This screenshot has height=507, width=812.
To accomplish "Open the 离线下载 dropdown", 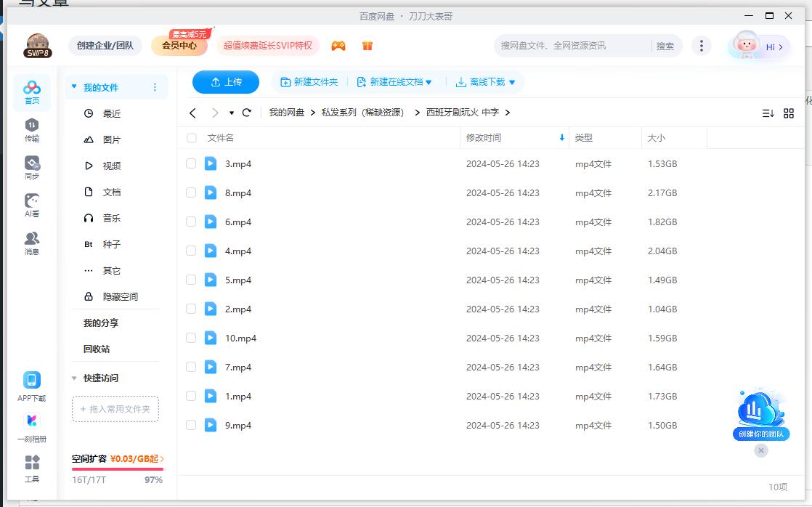I will (485, 82).
